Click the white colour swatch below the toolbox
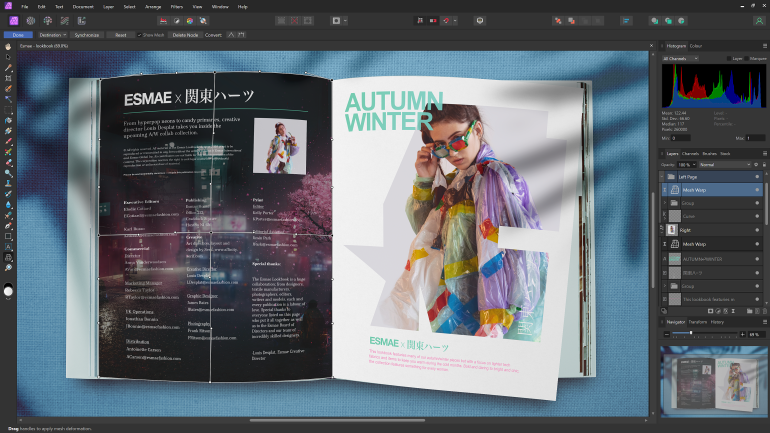 (8, 291)
